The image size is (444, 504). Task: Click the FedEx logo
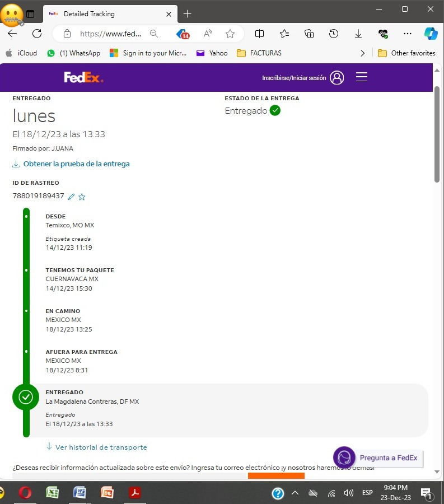tap(83, 77)
